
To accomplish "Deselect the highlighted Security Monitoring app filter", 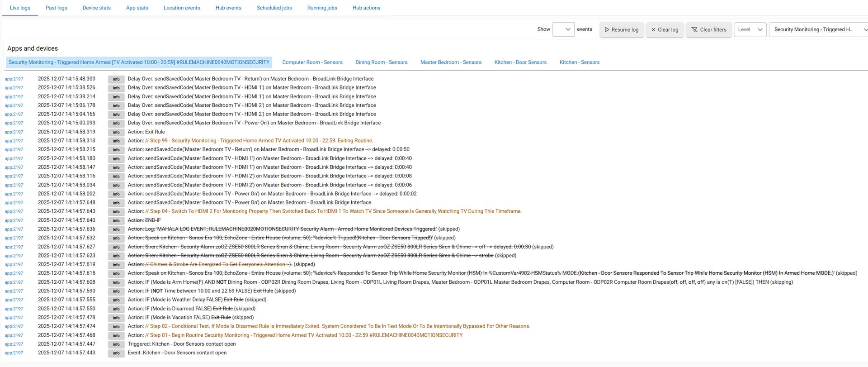I will (139, 62).
